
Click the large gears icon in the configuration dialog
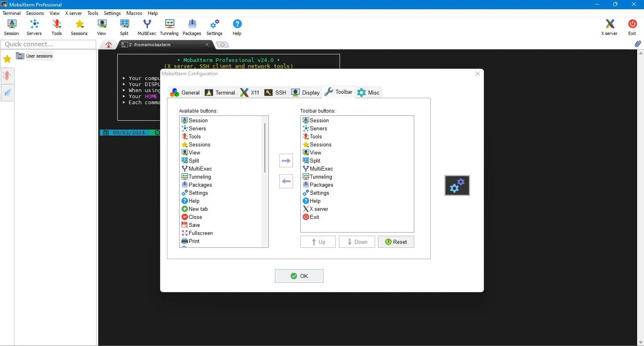(457, 185)
